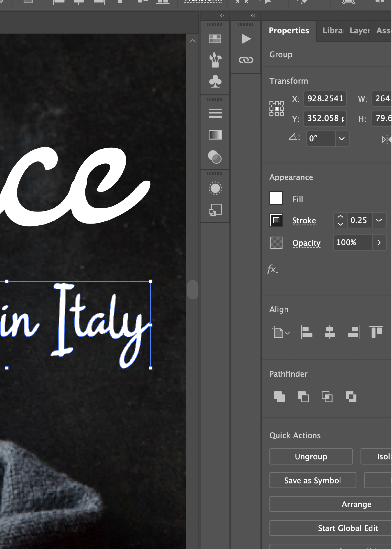Open the Gradient panel icon
Image resolution: width=392 pixels, height=549 pixels.
(x=215, y=135)
